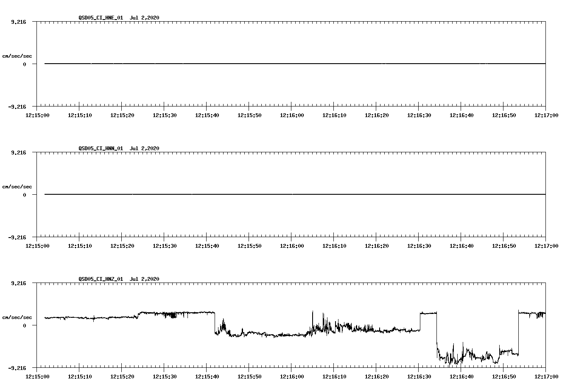Click the 12:15:40 time label under HNZ plot
This screenshot has height=392, width=576.
tap(207, 376)
